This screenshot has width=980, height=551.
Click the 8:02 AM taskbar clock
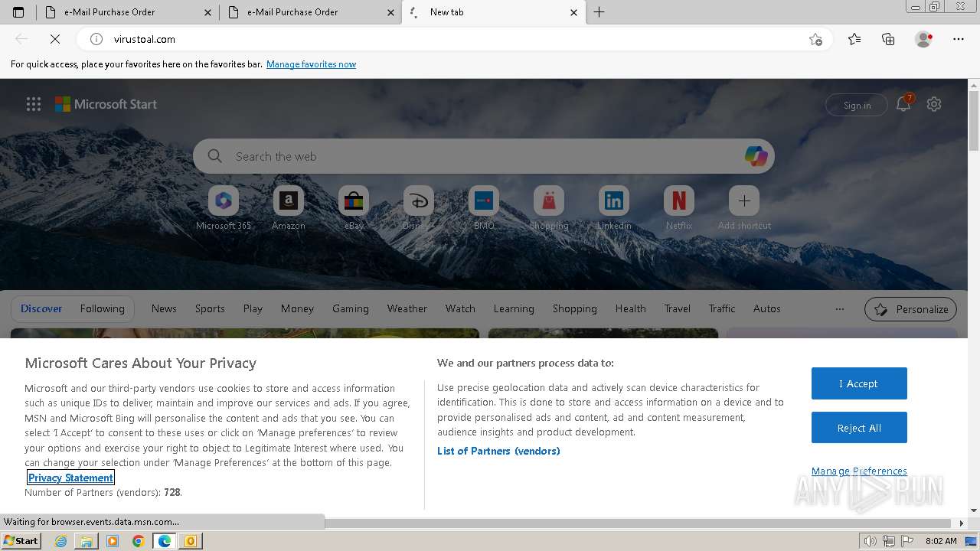pyautogui.click(x=941, y=541)
